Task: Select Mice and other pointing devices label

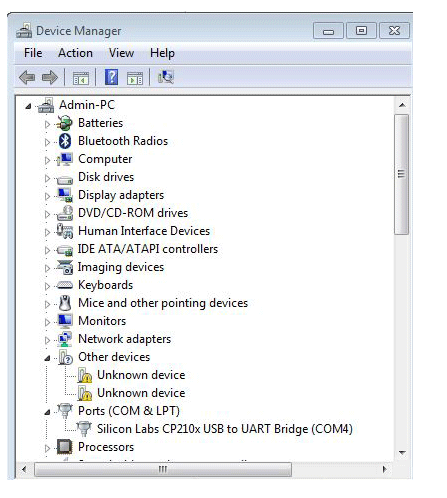Action: pyautogui.click(x=163, y=303)
